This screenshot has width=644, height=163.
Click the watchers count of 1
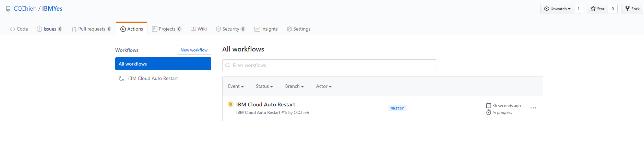[579, 9]
